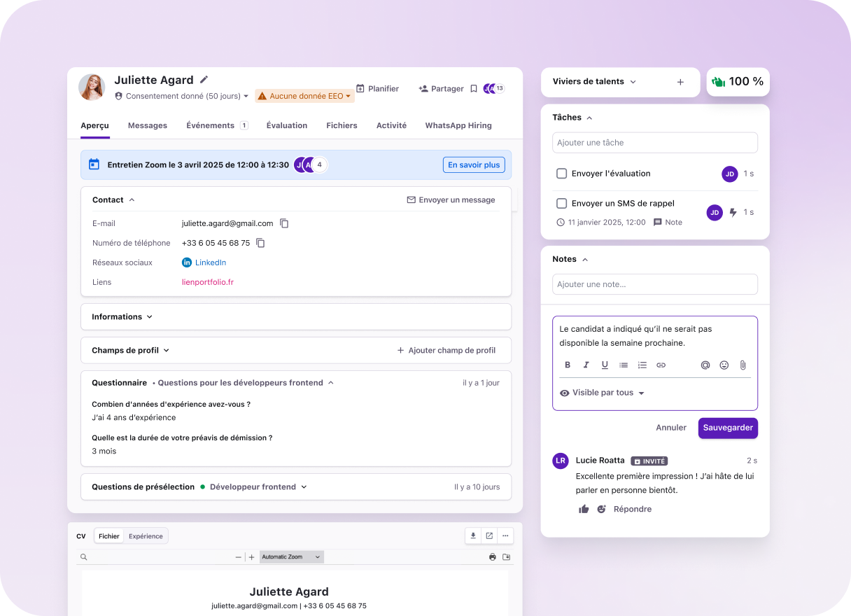The width and height of the screenshot is (851, 616).
Task: Switch CV view to Expérience
Action: [x=146, y=536]
